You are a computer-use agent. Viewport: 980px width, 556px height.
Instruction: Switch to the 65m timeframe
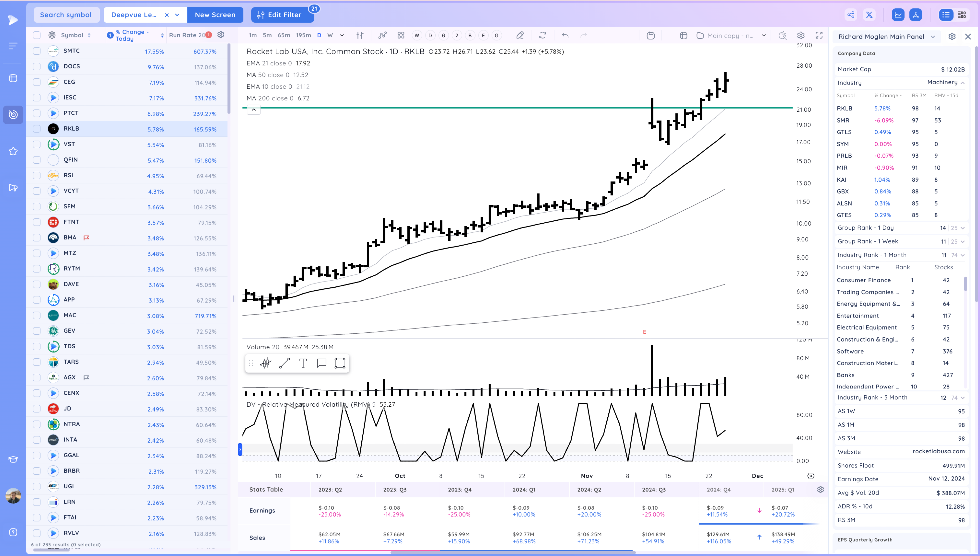tap(284, 35)
